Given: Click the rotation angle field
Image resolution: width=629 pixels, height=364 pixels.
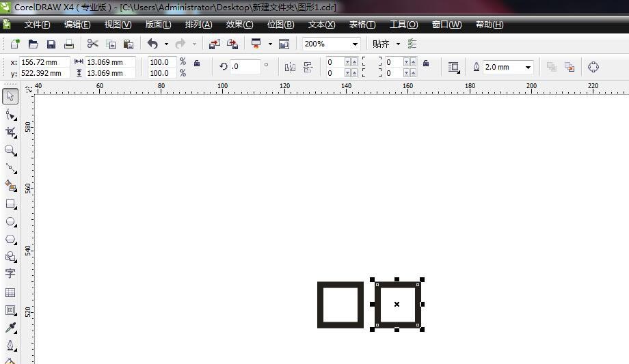Looking at the screenshot, I should 245,66.
